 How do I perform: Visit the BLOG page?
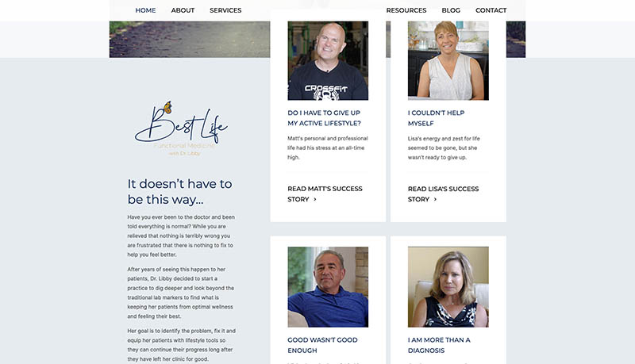point(451,10)
